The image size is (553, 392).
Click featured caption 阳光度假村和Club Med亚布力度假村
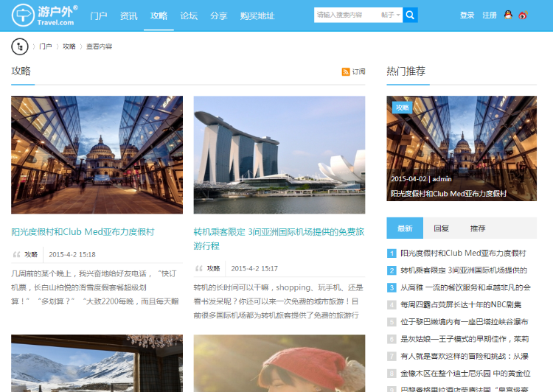pyautogui.click(x=448, y=194)
